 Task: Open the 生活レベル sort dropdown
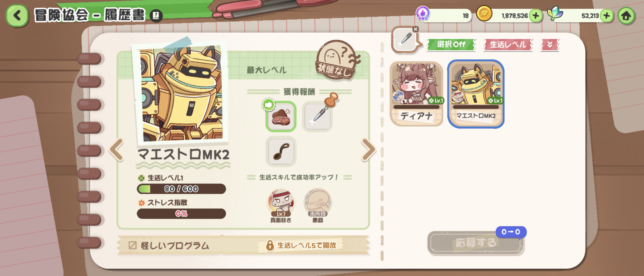pos(508,44)
